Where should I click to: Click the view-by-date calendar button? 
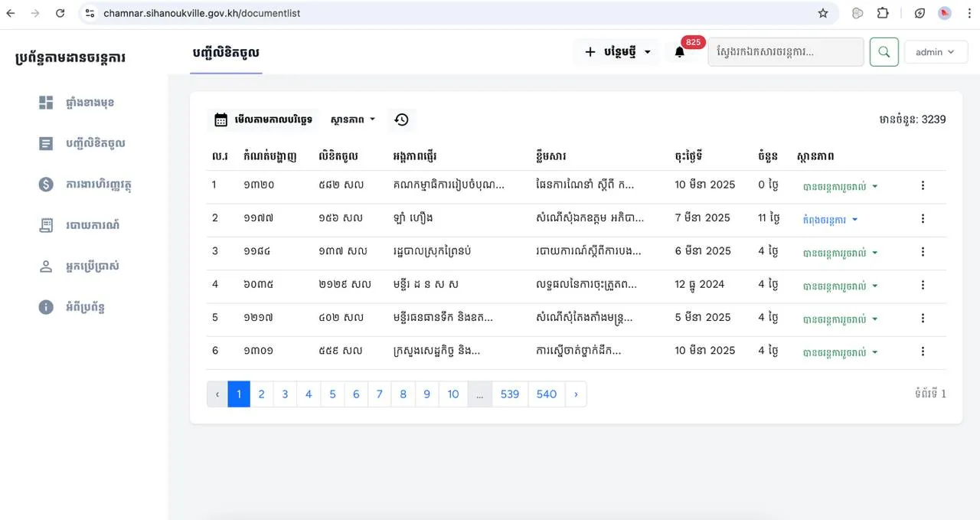[263, 119]
